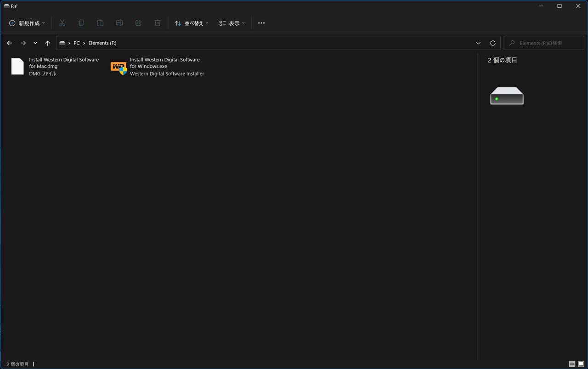Click the Copy icon in toolbar
588x369 pixels.
(81, 23)
